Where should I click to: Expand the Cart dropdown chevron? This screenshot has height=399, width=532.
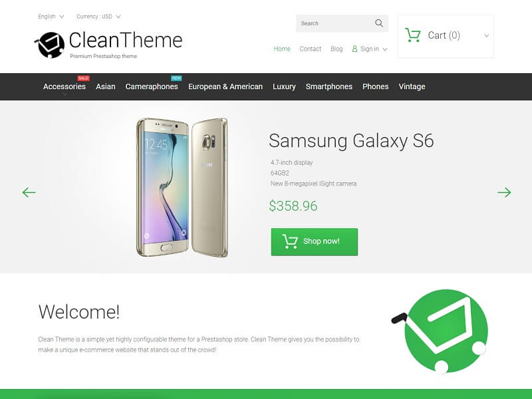486,35
